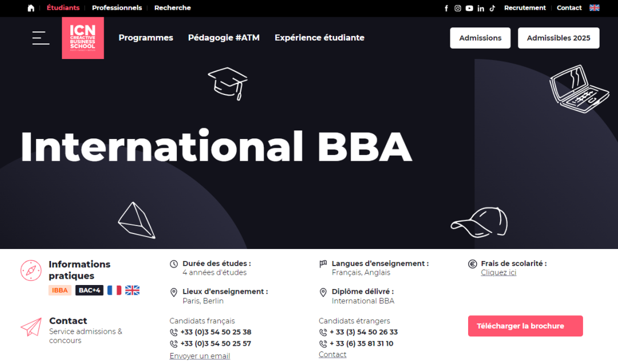
Task: Click the International BBA page heading
Action: point(216,147)
